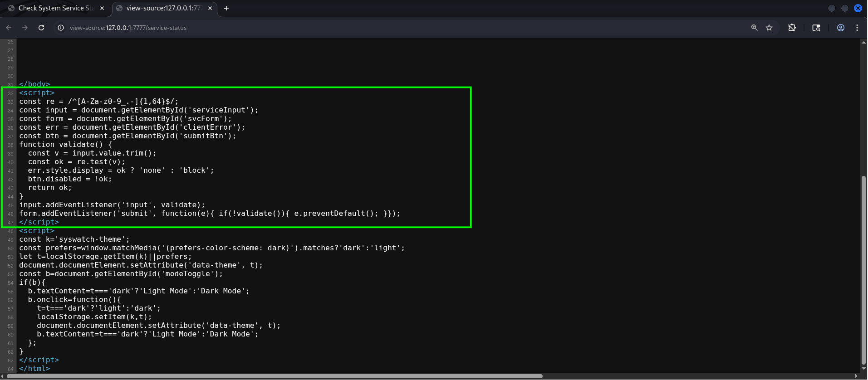Click line number 64 in gutter
Screen dimensions: 868x380
click(x=10, y=369)
